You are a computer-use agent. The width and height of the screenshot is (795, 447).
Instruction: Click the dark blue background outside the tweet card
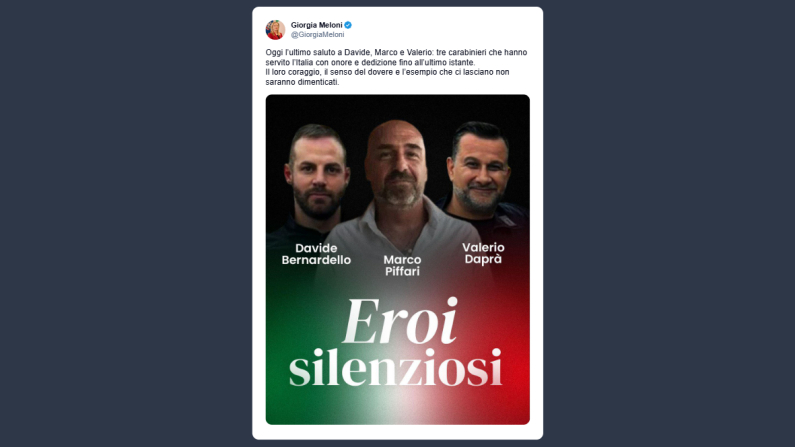(x=127, y=223)
